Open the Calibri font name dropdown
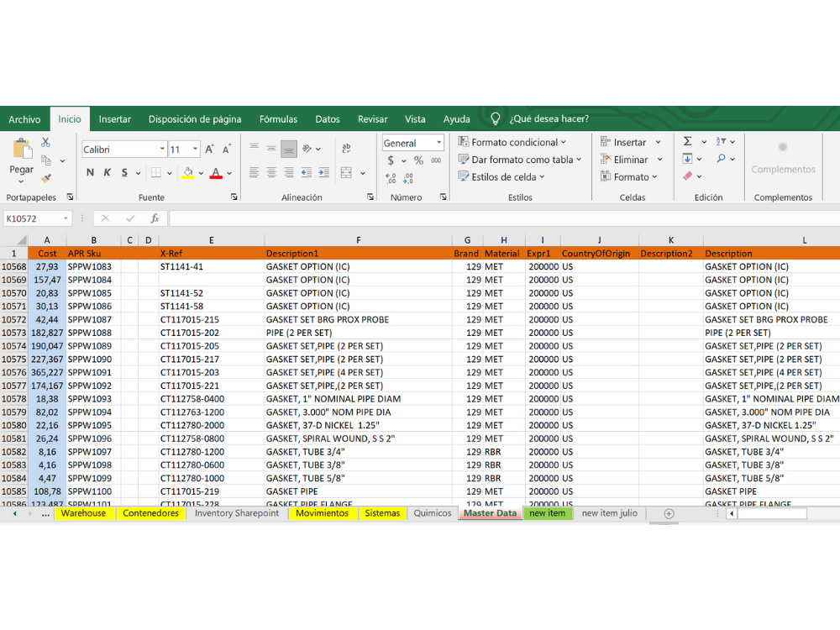This screenshot has height=630, width=840. (x=162, y=149)
